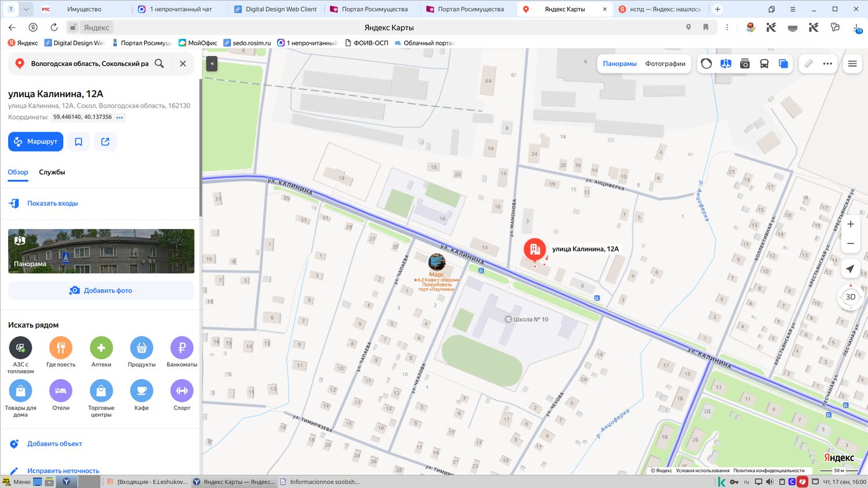This screenshot has height=488, width=868.
Task: Clear the search field with the X
Action: click(183, 64)
